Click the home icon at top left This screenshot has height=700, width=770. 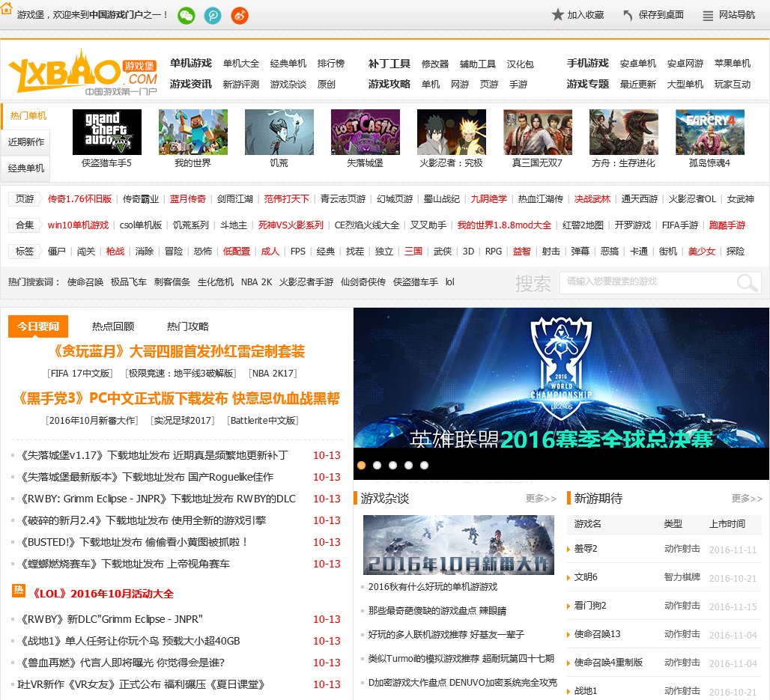tap(7, 8)
